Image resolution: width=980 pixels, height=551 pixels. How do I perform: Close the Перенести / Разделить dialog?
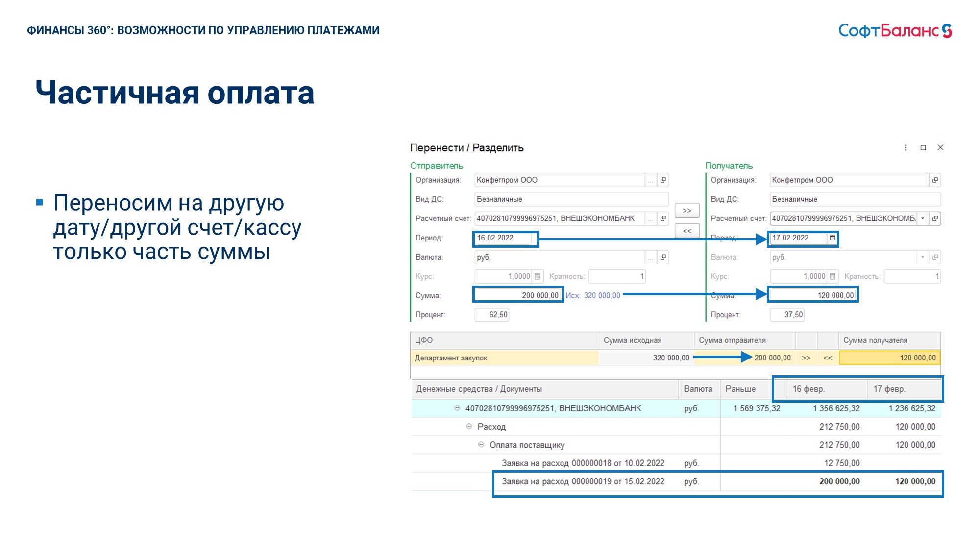pyautogui.click(x=940, y=147)
